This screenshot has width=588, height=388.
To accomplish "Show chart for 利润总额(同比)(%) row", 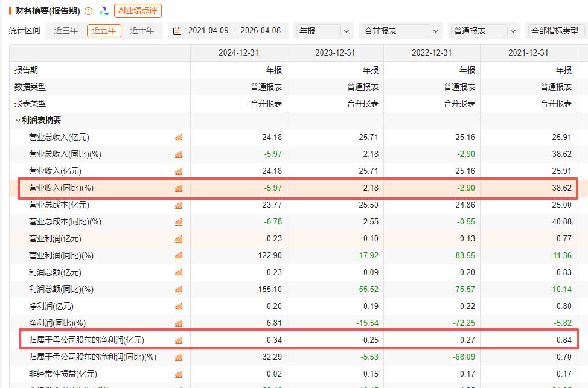I will click(x=178, y=290).
